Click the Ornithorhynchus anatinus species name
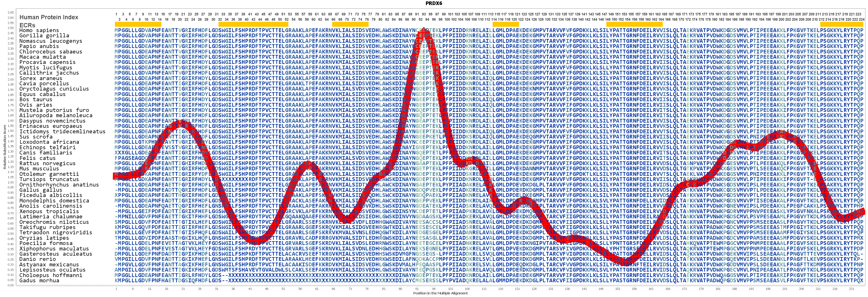Viewport: 868px width, 297px height. pos(59,185)
